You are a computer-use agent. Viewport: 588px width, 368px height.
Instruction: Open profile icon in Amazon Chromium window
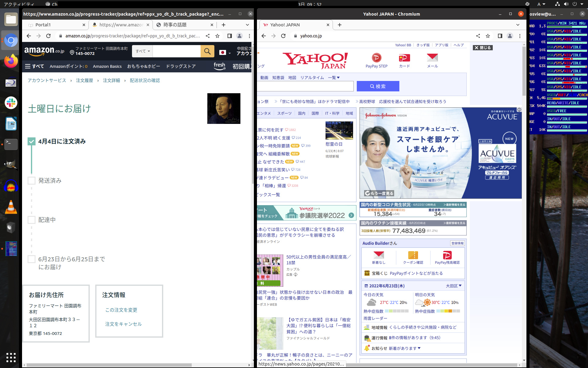(239, 36)
